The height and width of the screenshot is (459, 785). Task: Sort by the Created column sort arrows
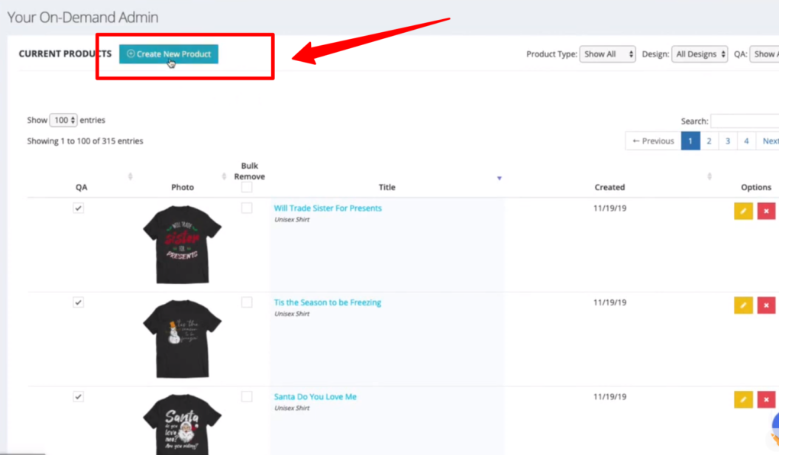(x=709, y=176)
